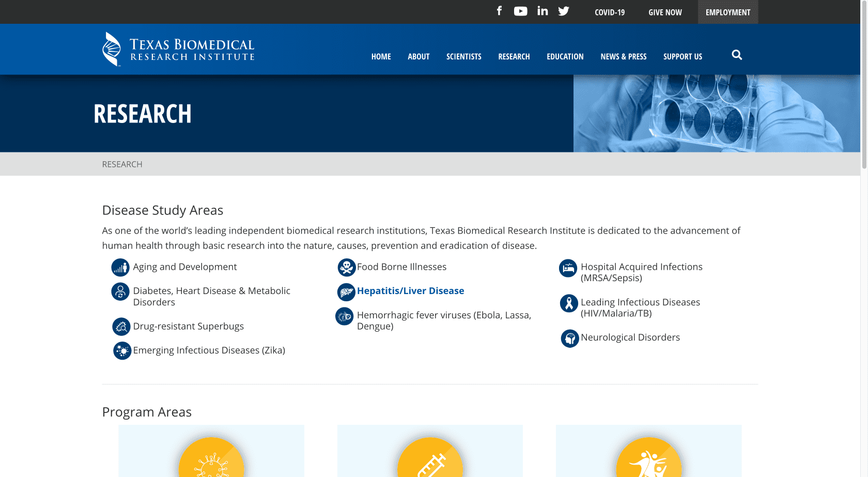868x477 pixels.
Task: Open the Twitter bird icon
Action: (564, 11)
